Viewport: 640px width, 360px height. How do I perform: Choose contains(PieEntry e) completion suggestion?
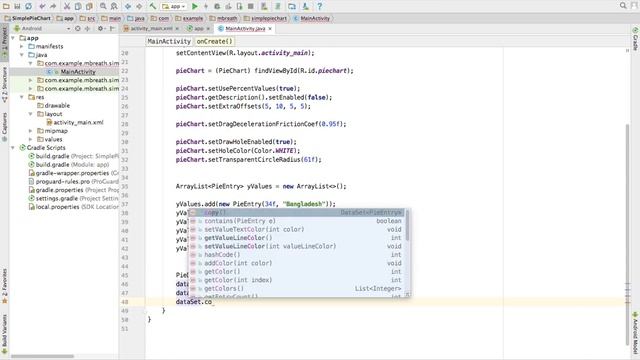[x=297, y=221]
